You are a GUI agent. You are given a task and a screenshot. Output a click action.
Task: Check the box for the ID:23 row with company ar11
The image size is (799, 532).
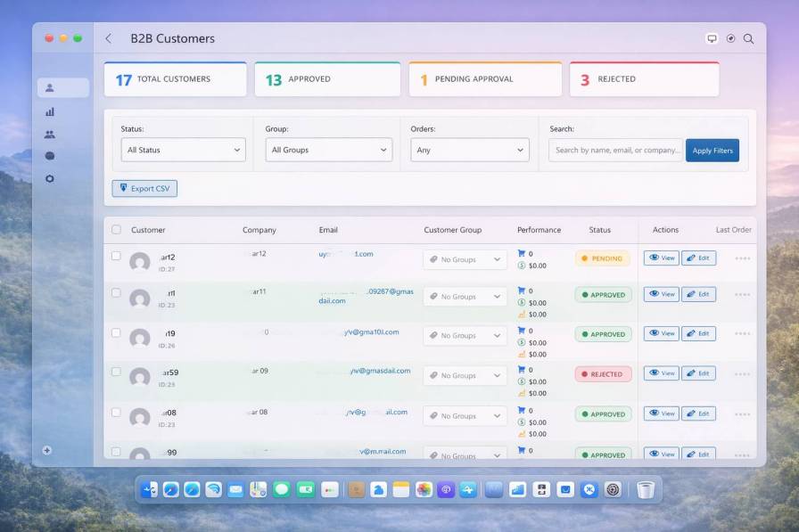pyautogui.click(x=116, y=292)
